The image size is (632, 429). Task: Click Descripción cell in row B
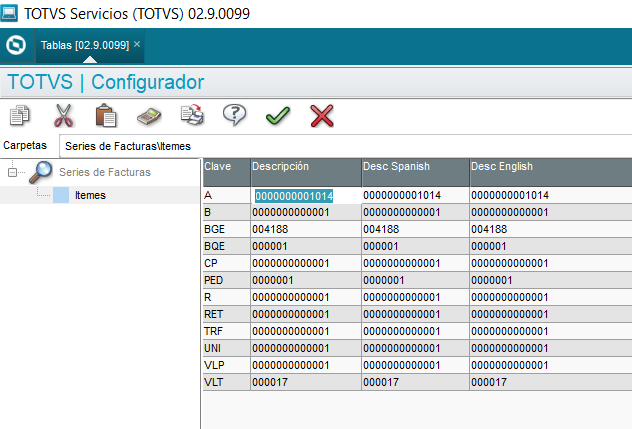pyautogui.click(x=306, y=212)
